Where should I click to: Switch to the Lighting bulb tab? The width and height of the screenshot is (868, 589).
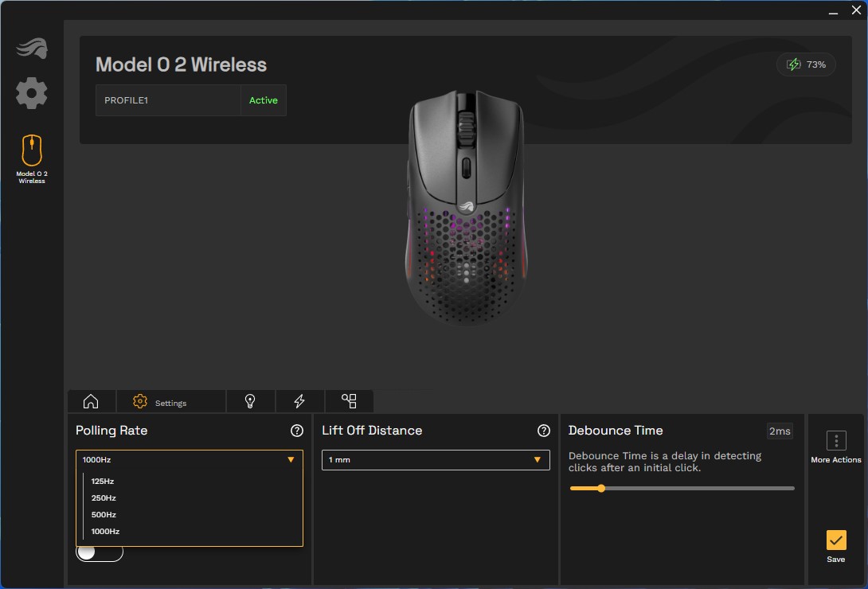point(250,402)
